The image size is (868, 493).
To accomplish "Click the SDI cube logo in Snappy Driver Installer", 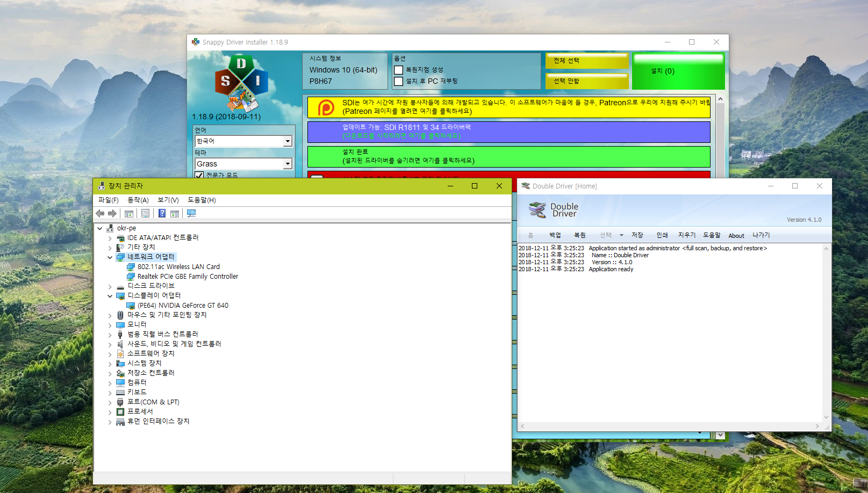I will pos(241,83).
